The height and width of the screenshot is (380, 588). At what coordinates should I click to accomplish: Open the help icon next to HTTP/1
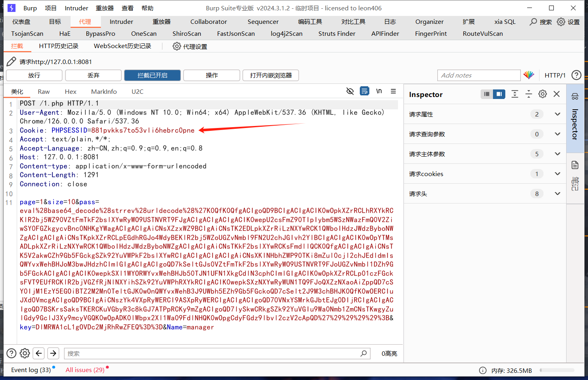pyautogui.click(x=576, y=75)
